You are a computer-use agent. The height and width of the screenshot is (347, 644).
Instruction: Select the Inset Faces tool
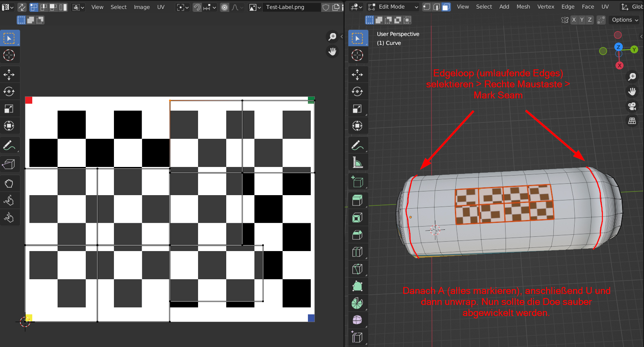pyautogui.click(x=357, y=218)
